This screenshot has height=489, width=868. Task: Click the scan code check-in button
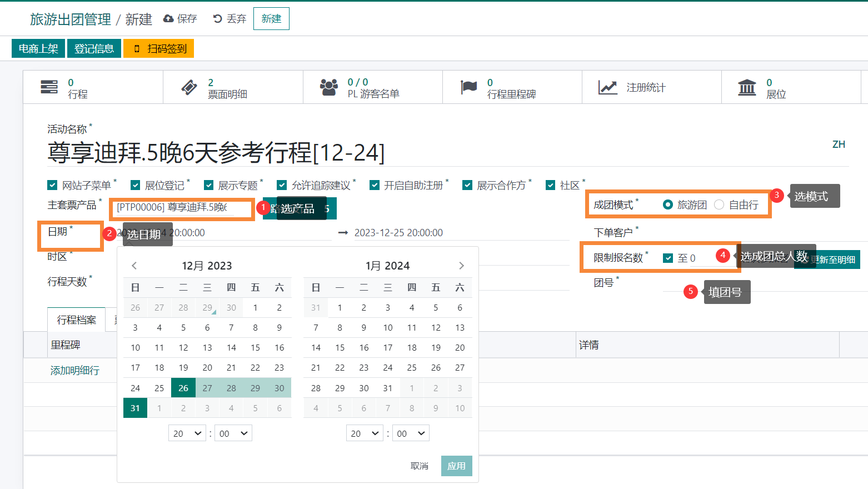tap(158, 48)
